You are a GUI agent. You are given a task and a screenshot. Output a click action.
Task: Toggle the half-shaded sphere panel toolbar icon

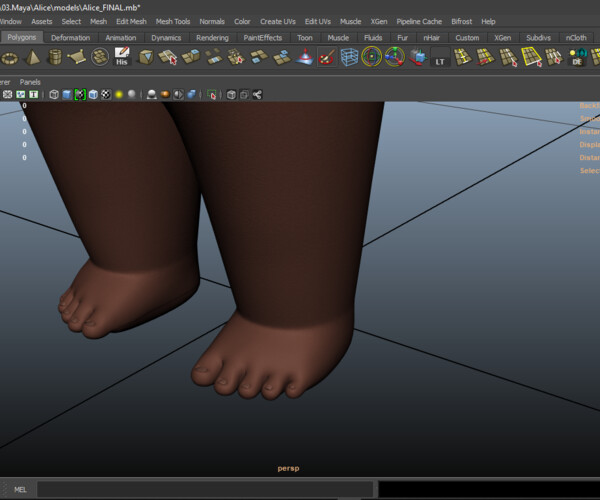pos(178,94)
